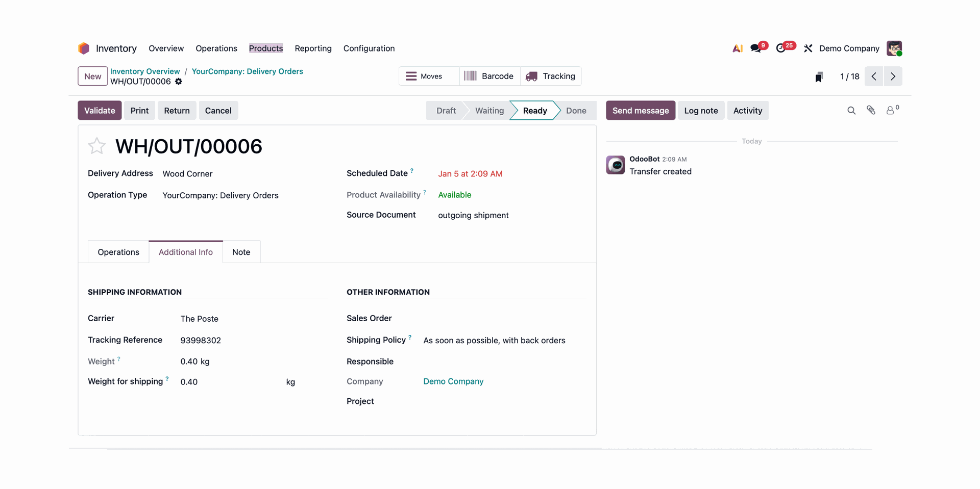
Task: Open the chat messages icon
Action: (x=756, y=48)
